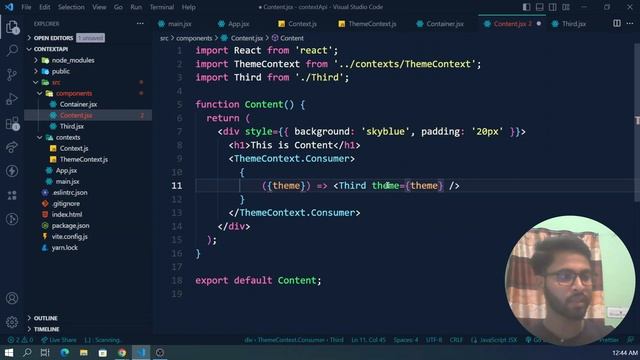The height and width of the screenshot is (360, 640).
Task: Toggle Secondary Side Bar layout icon
Action: pyautogui.click(x=553, y=7)
